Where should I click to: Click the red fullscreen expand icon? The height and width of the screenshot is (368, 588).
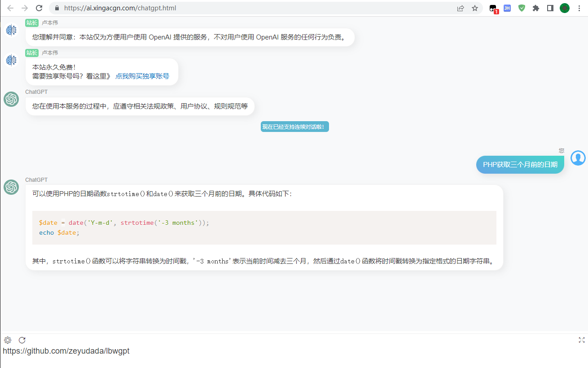tap(582, 340)
